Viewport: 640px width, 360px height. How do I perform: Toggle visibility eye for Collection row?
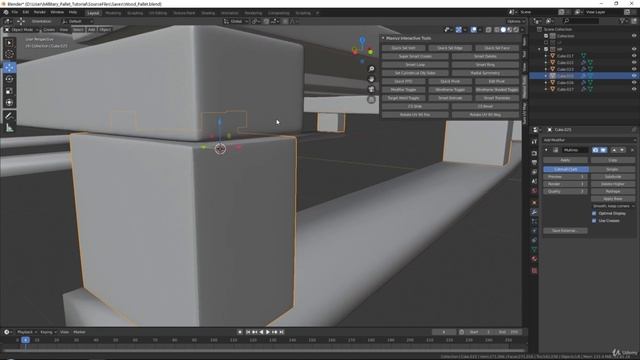(x=634, y=36)
